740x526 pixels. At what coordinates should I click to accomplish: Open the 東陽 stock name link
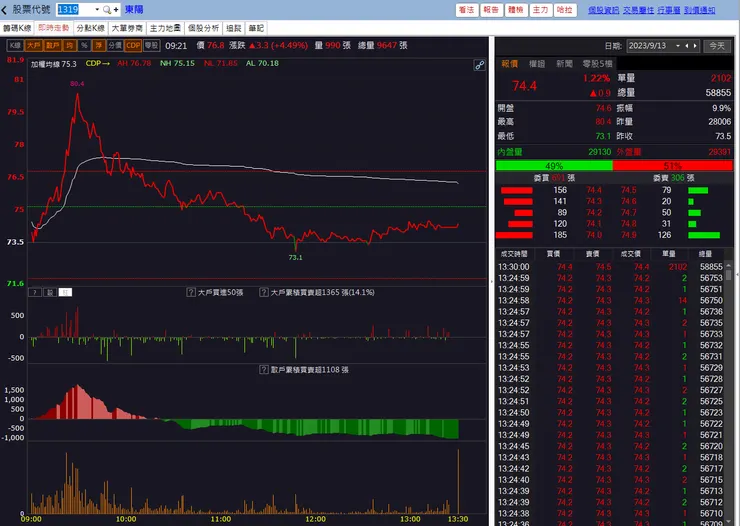(x=134, y=9)
